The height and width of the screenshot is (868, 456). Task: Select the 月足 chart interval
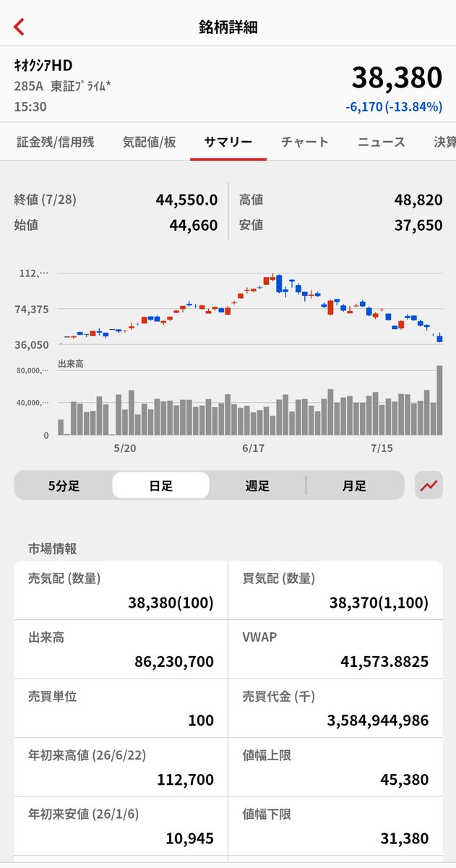pos(354,485)
